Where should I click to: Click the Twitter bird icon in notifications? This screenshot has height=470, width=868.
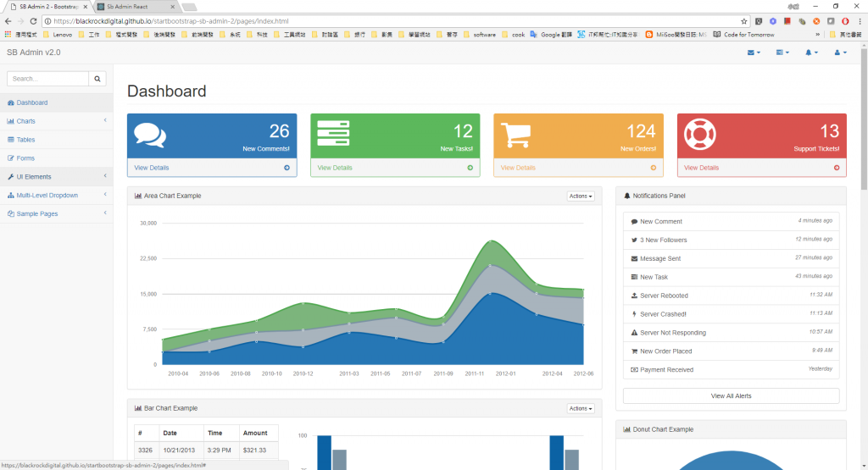634,240
